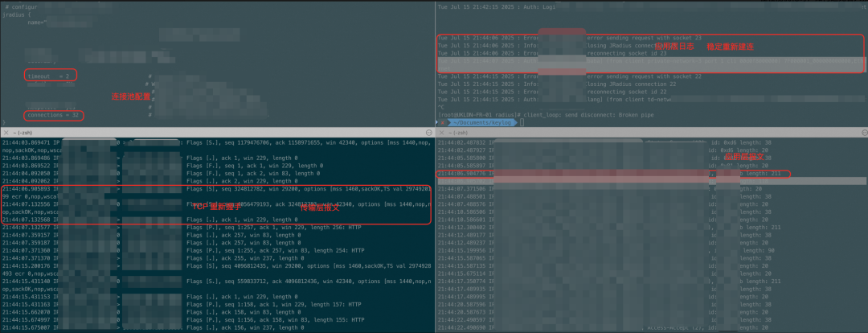This screenshot has height=333, width=868.
Task: Close the bottom-left zsh pane with its X icon
Action: pyautogui.click(x=5, y=134)
